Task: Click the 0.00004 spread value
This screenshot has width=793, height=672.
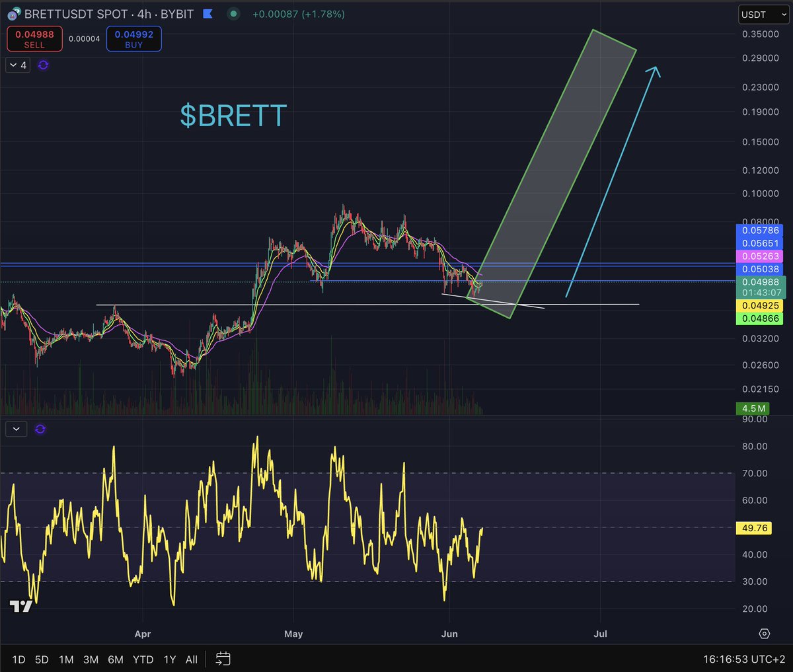Action: [85, 39]
